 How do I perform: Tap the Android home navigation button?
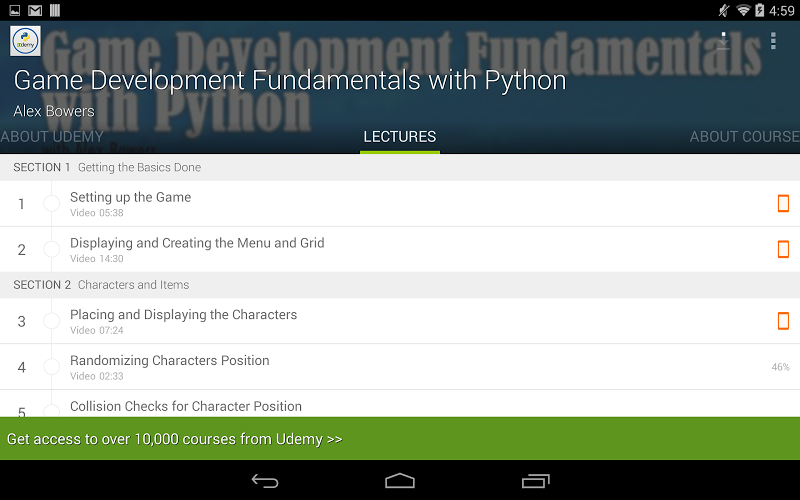point(400,481)
